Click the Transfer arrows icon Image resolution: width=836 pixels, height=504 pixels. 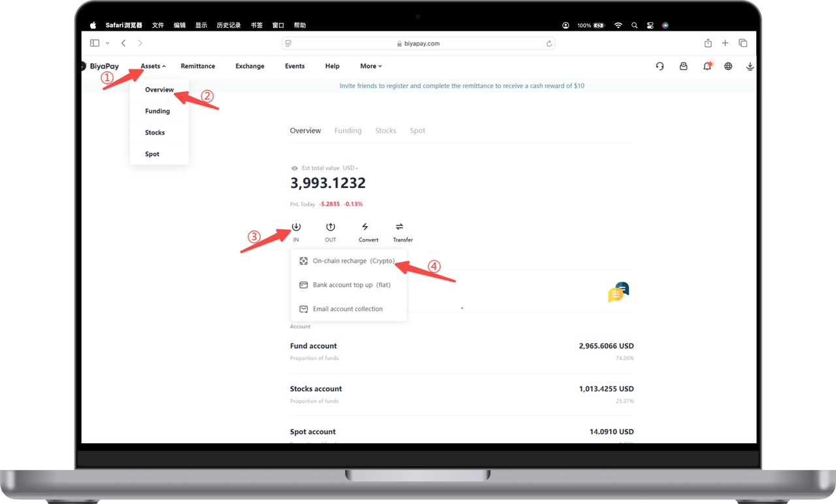coord(399,227)
